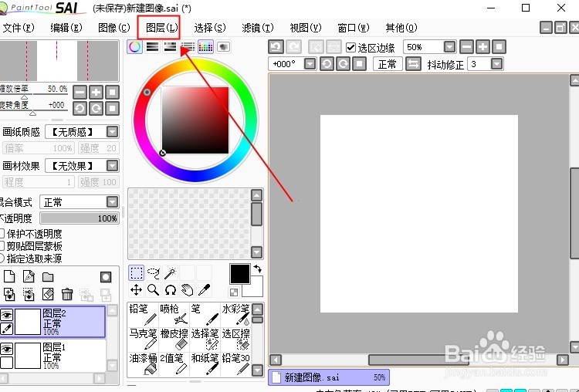Open the 画材效果 effect dropdown
This screenshot has height=392, width=579.
pos(112,165)
